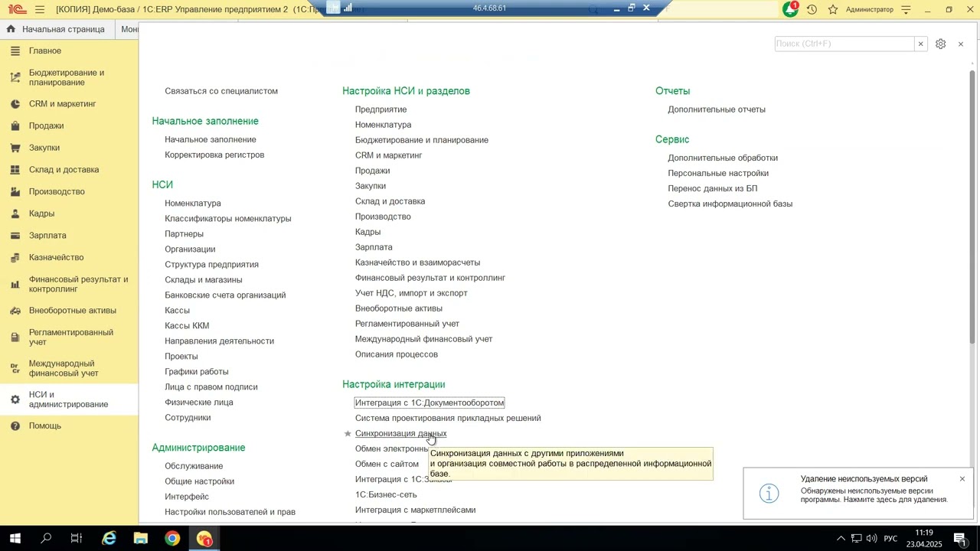Image resolution: width=980 pixels, height=551 pixels.
Task: Open Учет НДС, импорт и экспорт
Action: tap(411, 293)
